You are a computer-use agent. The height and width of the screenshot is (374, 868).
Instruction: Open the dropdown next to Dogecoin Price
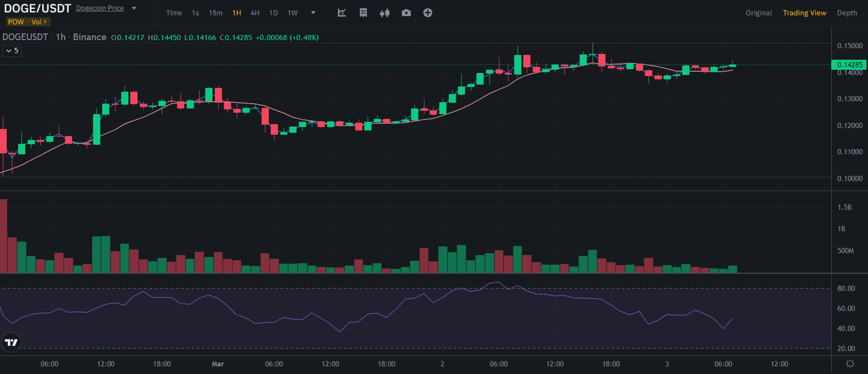[134, 8]
